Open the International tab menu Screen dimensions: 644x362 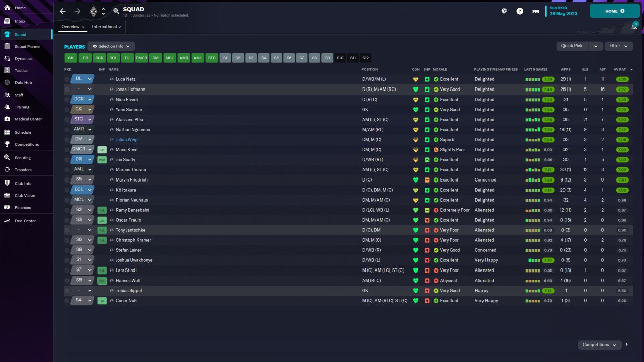(106, 27)
